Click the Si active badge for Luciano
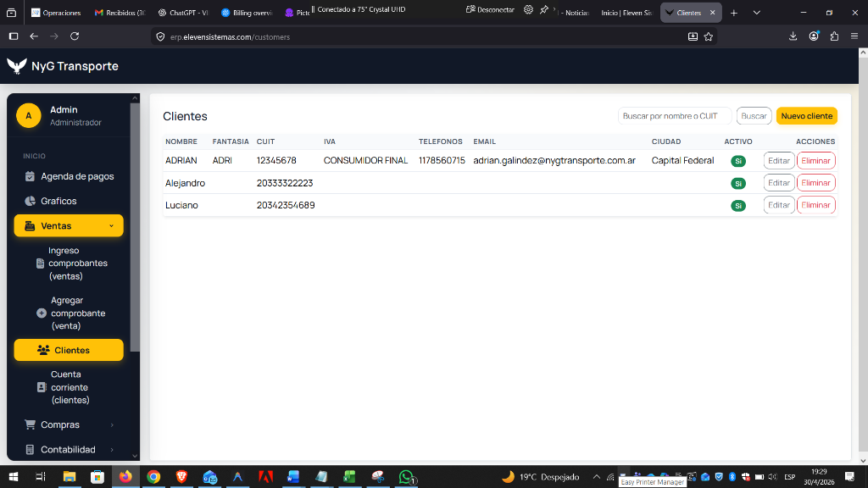Screen dimensions: 868x488 [738, 205]
